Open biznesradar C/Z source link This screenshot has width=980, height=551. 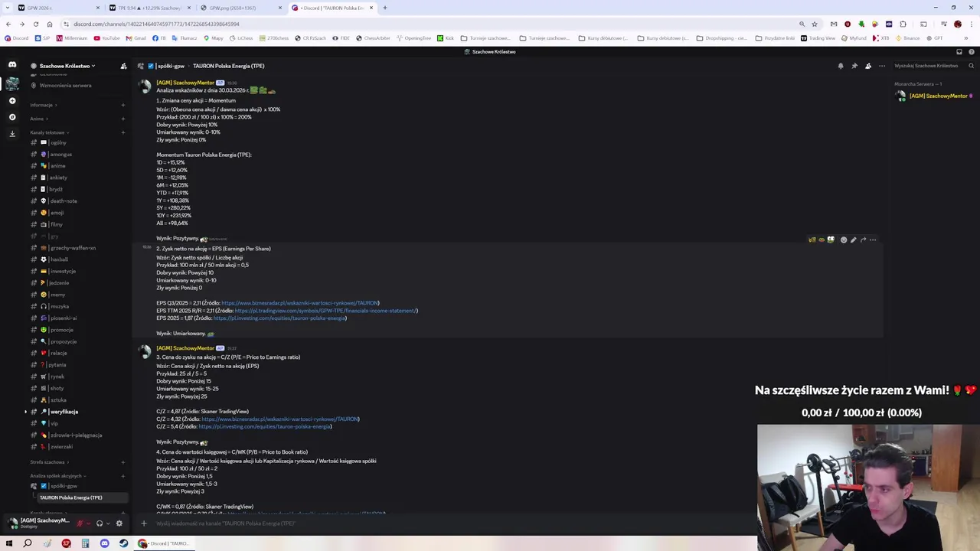(x=280, y=419)
